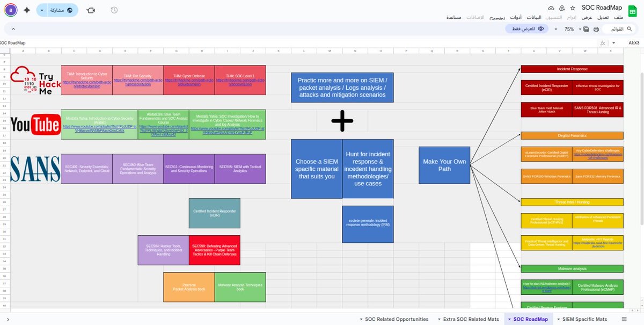
Task: Open THM Cyber Defense blueteam link
Action: point(189,82)
